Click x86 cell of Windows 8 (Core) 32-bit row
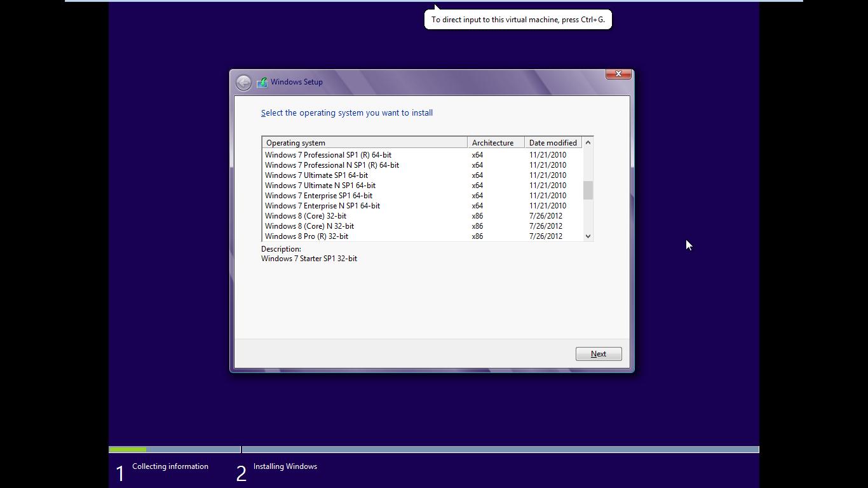Image resolution: width=868 pixels, height=488 pixels. [x=477, y=216]
